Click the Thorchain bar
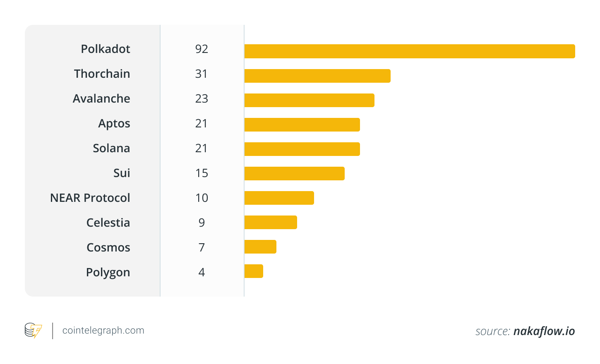The image size is (600, 364). pyautogui.click(x=317, y=76)
